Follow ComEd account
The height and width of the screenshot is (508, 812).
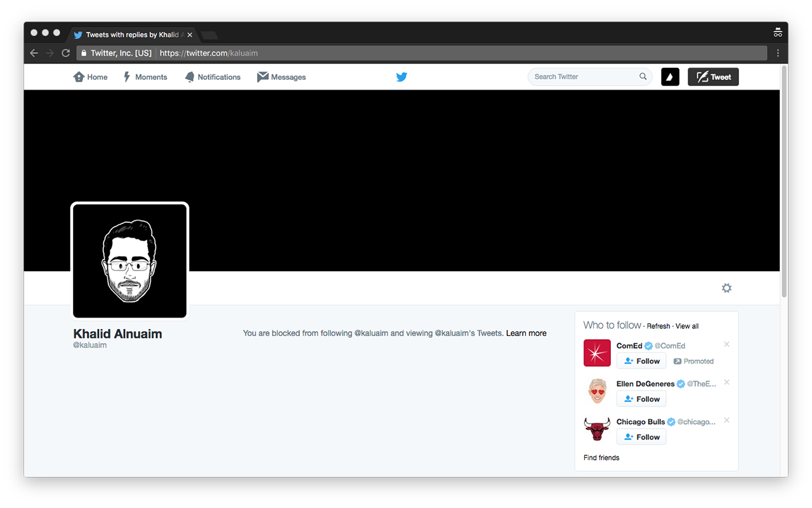641,361
